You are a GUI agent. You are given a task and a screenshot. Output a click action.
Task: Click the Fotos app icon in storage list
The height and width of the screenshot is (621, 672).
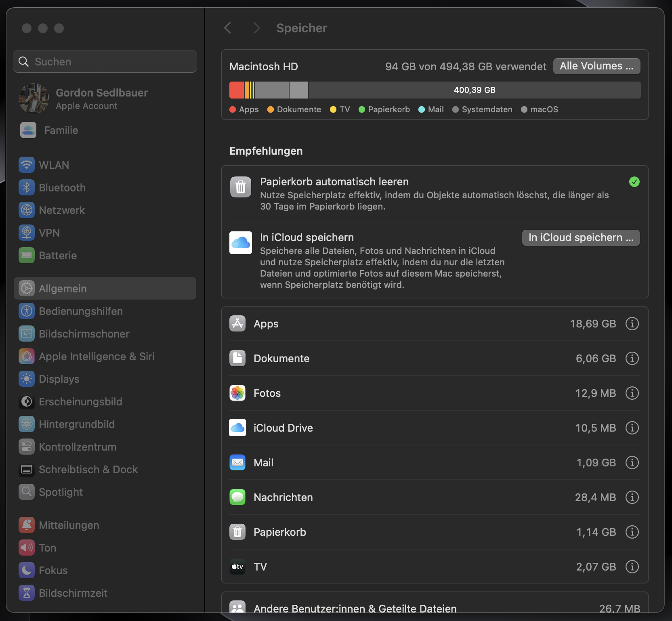[237, 393]
